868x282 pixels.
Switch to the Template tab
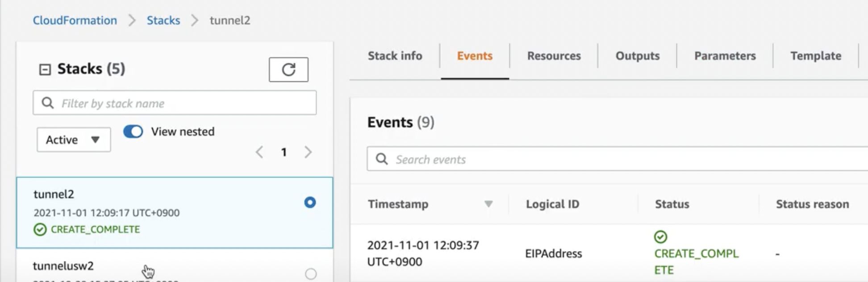tap(816, 56)
